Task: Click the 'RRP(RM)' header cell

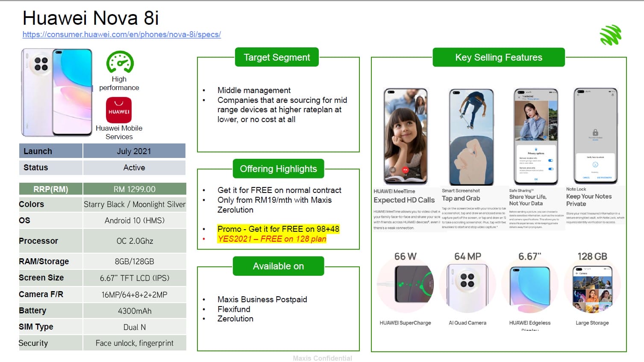Action: click(51, 189)
